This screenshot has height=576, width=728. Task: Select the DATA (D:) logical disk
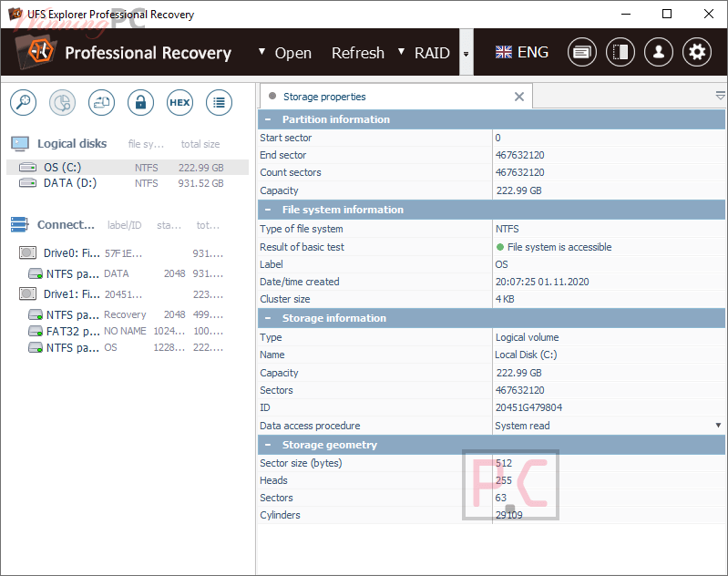(128, 183)
